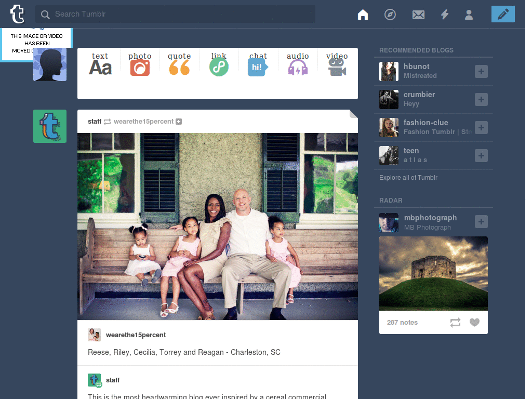This screenshot has height=399, width=532.
Task: Follow fashion-clue with plus button
Action: (x=481, y=128)
